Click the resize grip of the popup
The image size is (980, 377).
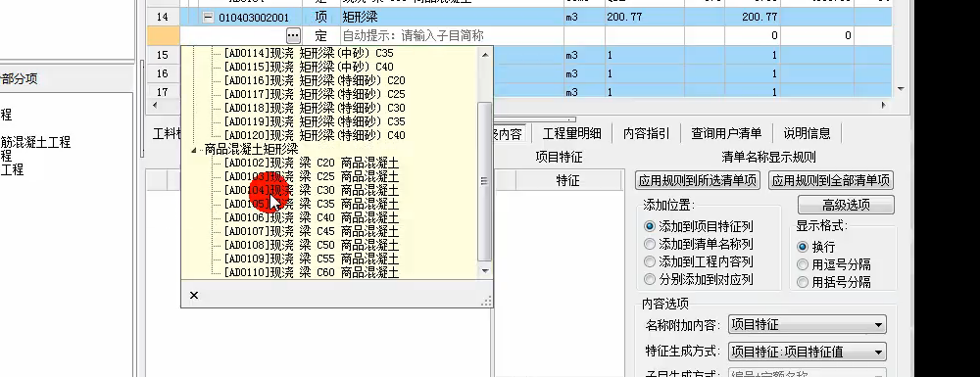pos(486,302)
